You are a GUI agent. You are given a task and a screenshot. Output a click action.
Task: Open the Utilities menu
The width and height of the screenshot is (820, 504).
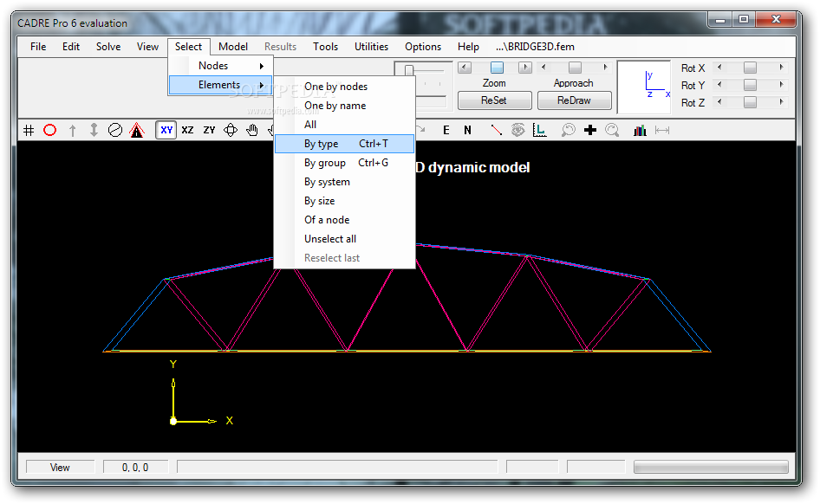pyautogui.click(x=371, y=47)
